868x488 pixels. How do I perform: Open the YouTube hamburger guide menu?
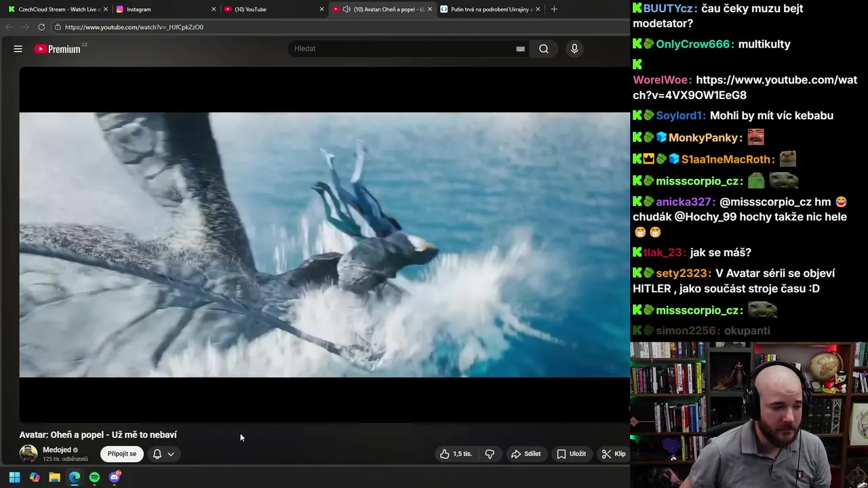18,49
